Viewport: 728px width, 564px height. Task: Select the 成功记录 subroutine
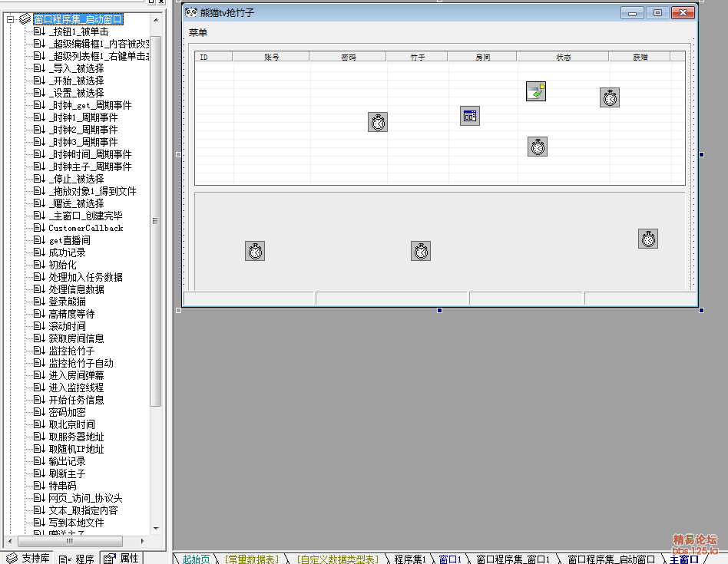point(67,252)
